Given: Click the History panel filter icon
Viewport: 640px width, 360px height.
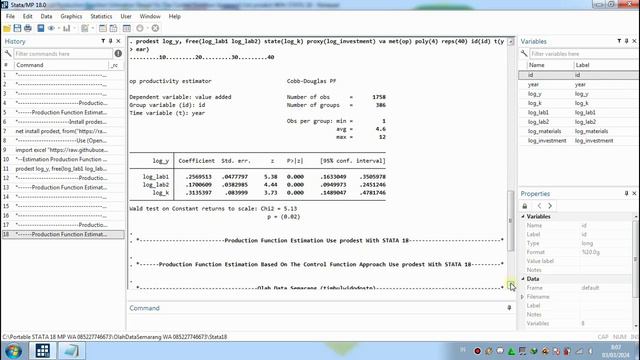Looking at the screenshot, I should [x=103, y=41].
